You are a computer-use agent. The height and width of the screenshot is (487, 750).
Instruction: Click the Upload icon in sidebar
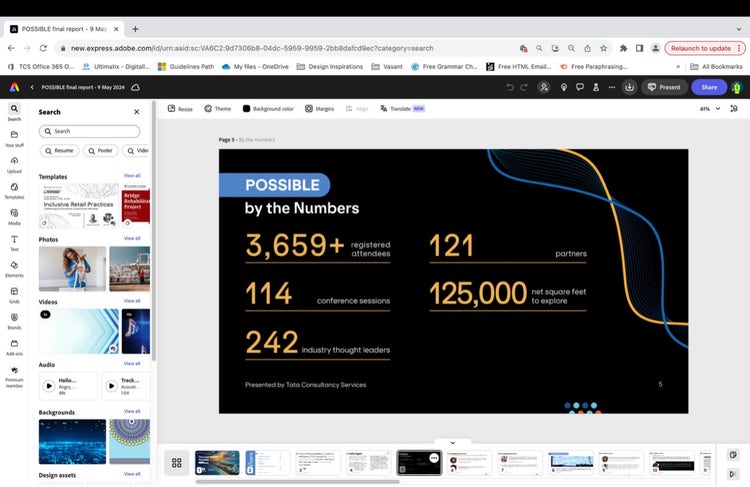(x=14, y=163)
